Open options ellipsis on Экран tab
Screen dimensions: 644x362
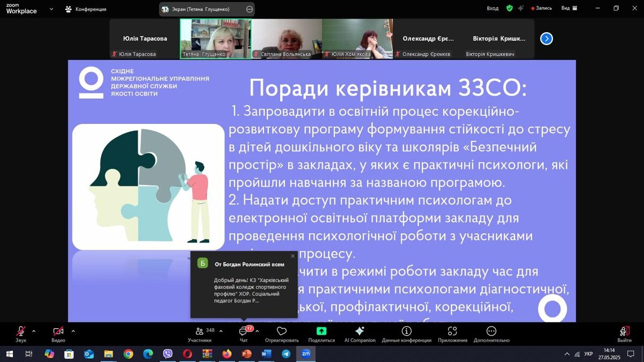[x=249, y=9]
